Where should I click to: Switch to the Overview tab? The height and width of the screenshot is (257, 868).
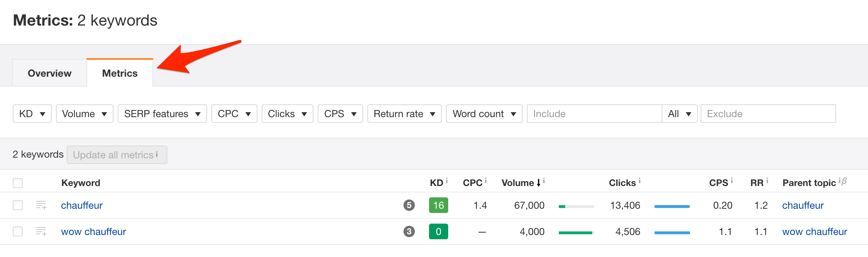[x=50, y=73]
